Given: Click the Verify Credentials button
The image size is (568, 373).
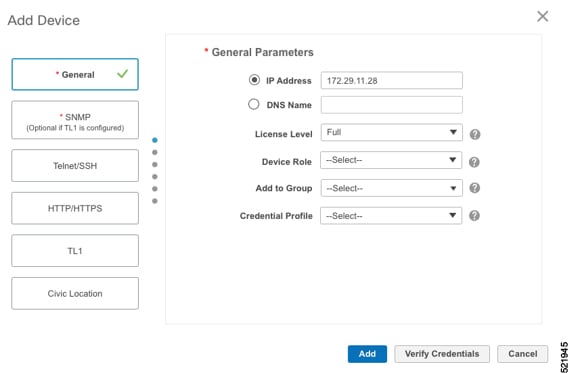Looking at the screenshot, I should [x=442, y=354].
